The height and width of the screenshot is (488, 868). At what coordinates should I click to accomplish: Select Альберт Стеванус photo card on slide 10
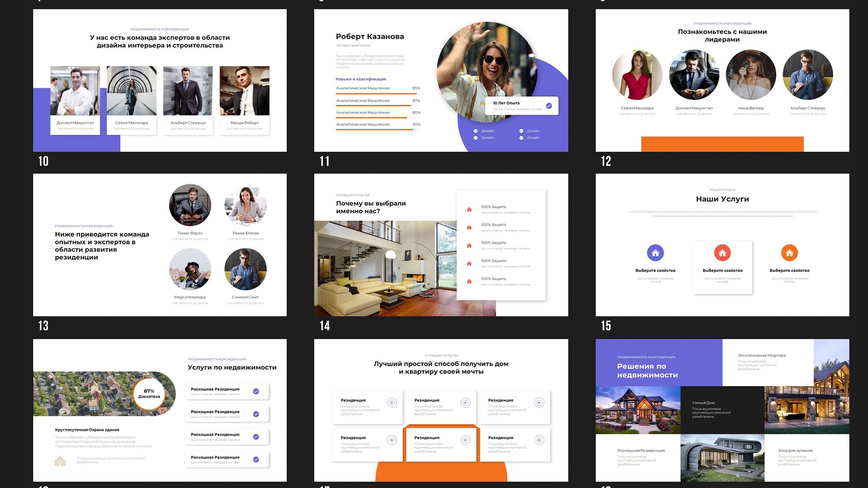[x=188, y=100]
